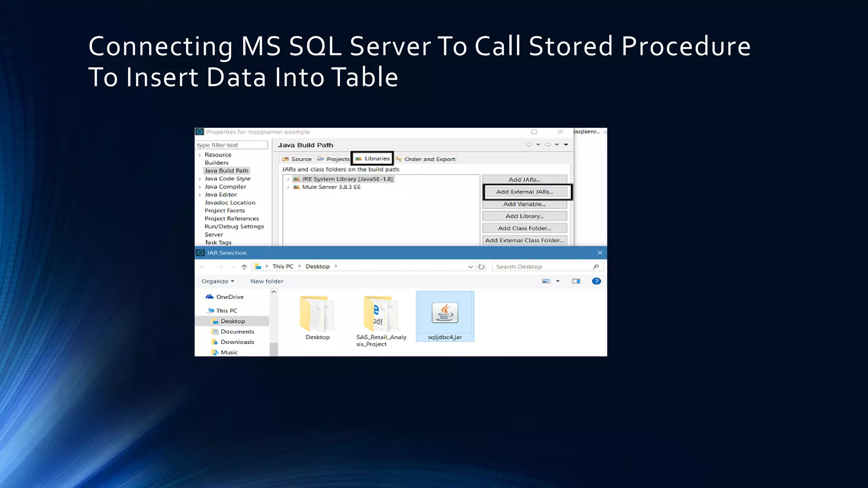Click the Eclipse icon in the Properties title bar
Viewport: 868px width, 488px height.
pyautogui.click(x=200, y=132)
